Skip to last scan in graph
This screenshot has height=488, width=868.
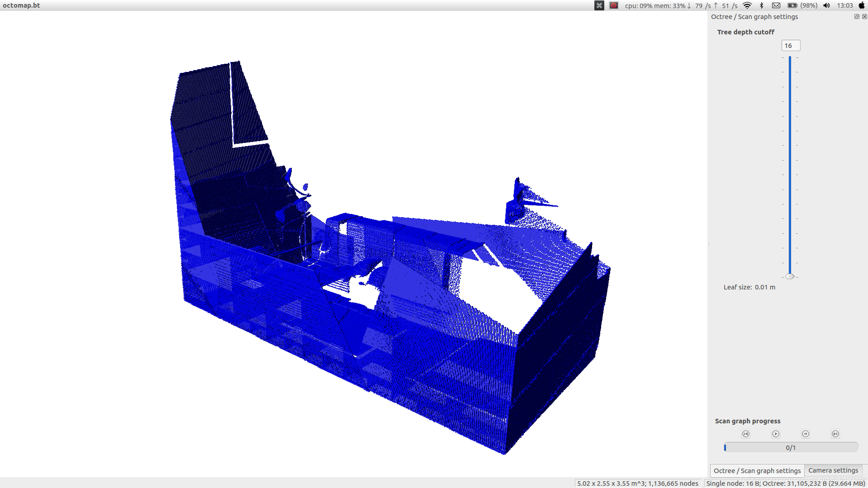click(x=835, y=434)
